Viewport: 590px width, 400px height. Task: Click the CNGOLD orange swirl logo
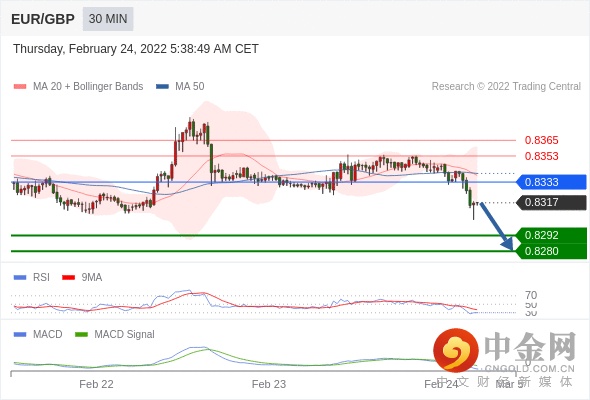tap(456, 350)
